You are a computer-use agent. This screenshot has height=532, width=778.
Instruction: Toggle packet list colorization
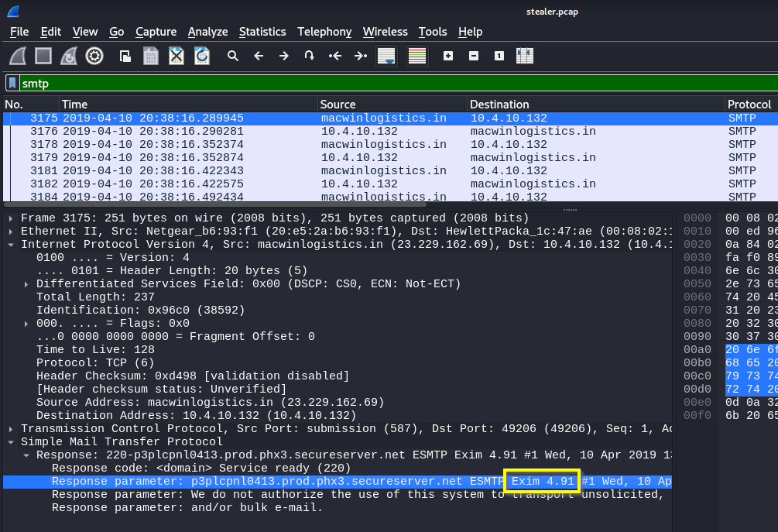(417, 56)
